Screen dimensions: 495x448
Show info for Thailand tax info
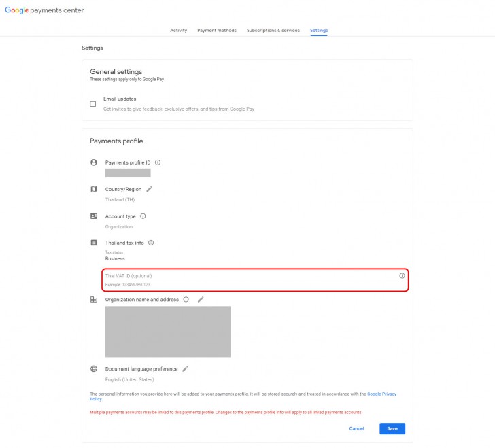tap(151, 243)
